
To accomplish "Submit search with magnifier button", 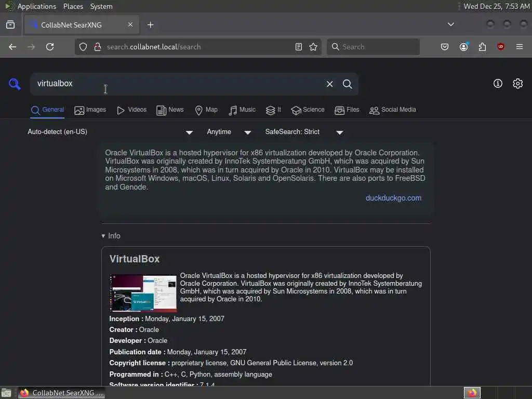I will click(347, 84).
